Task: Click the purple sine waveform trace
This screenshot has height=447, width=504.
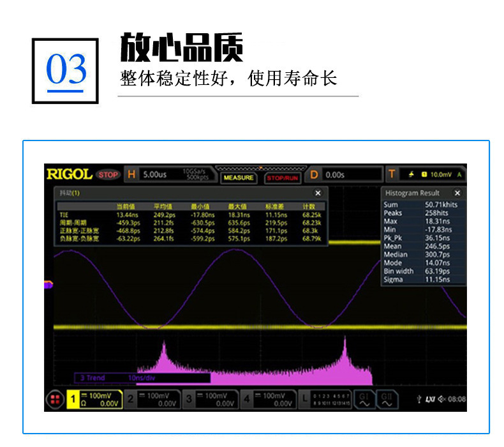Action: click(193, 290)
